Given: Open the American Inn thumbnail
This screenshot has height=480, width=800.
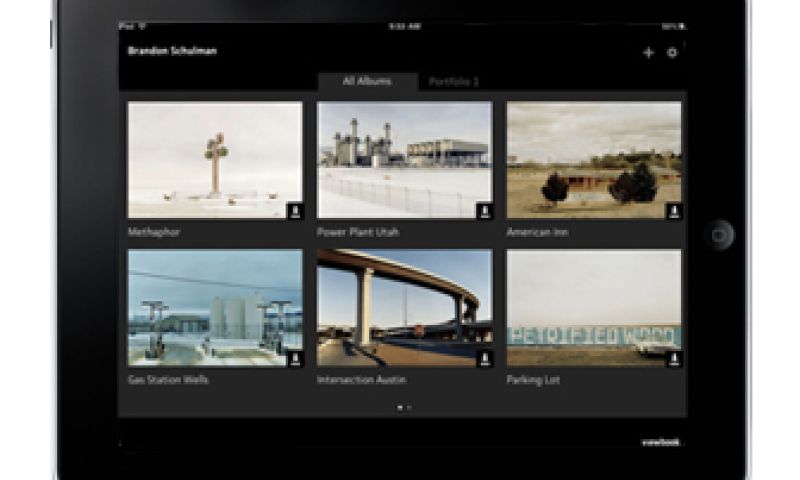Looking at the screenshot, I should tap(594, 160).
